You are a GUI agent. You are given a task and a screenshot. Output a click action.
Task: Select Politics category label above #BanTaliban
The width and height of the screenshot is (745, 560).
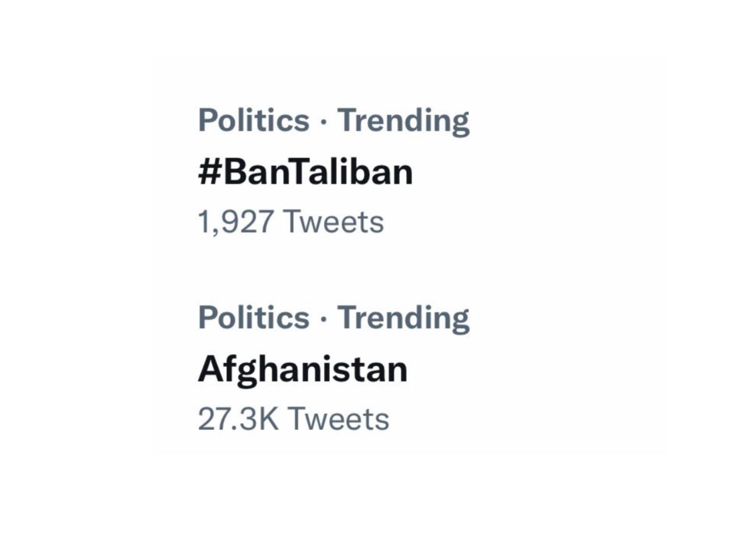pos(254,121)
